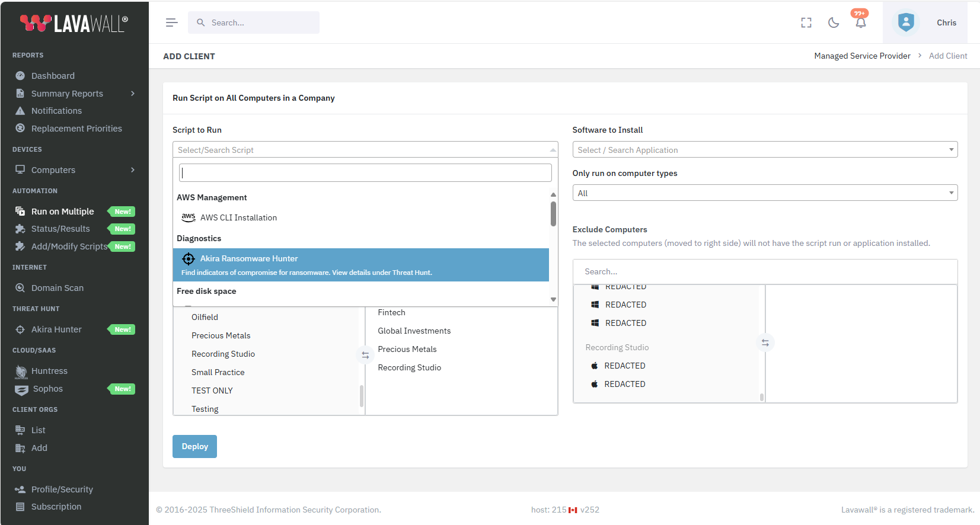This screenshot has width=980, height=525.
Task: Select Testing company
Action: point(205,409)
